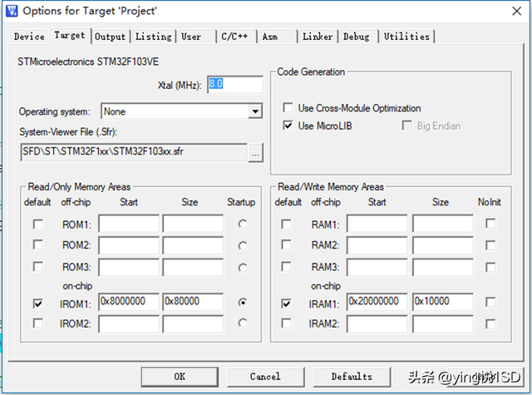The width and height of the screenshot is (532, 395).
Task: Click the System-Viewer File path field
Action: 134,152
